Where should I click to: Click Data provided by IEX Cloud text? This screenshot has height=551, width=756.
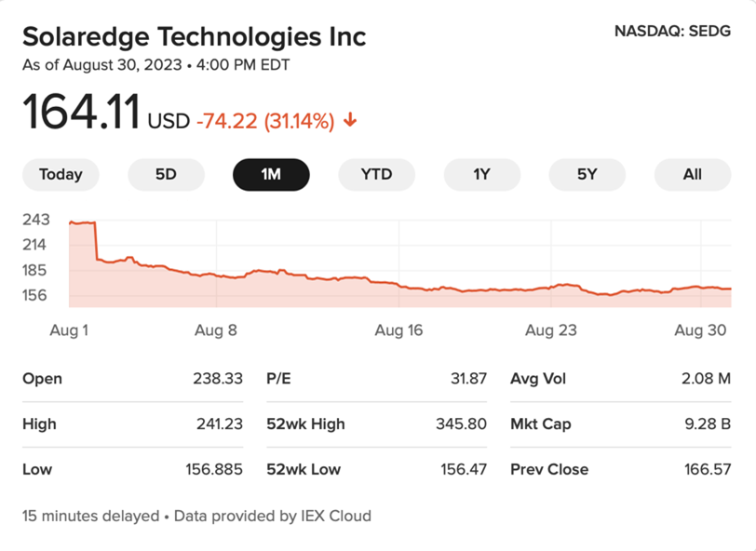[x=277, y=515]
